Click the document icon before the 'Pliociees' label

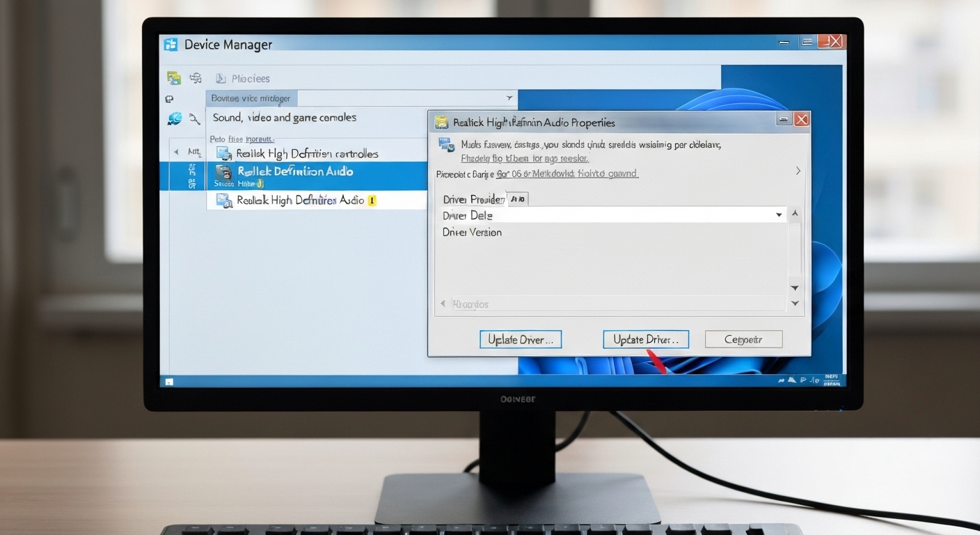(221, 79)
